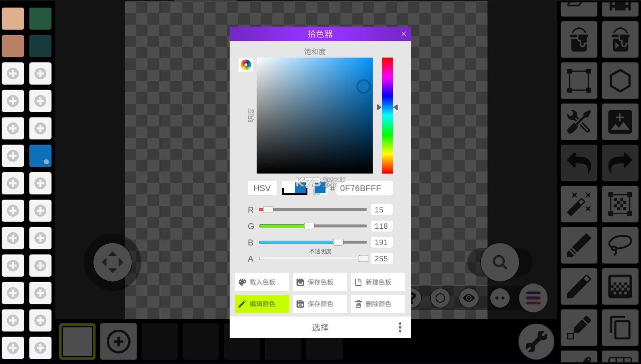Click the blue B slider handle

tap(338, 242)
